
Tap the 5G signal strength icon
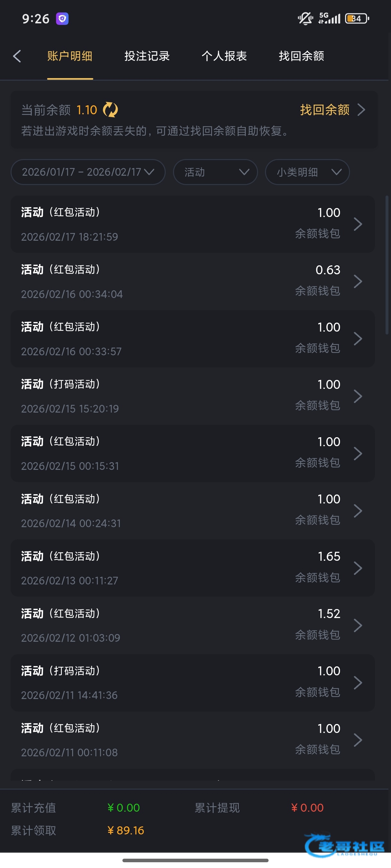pos(329,19)
